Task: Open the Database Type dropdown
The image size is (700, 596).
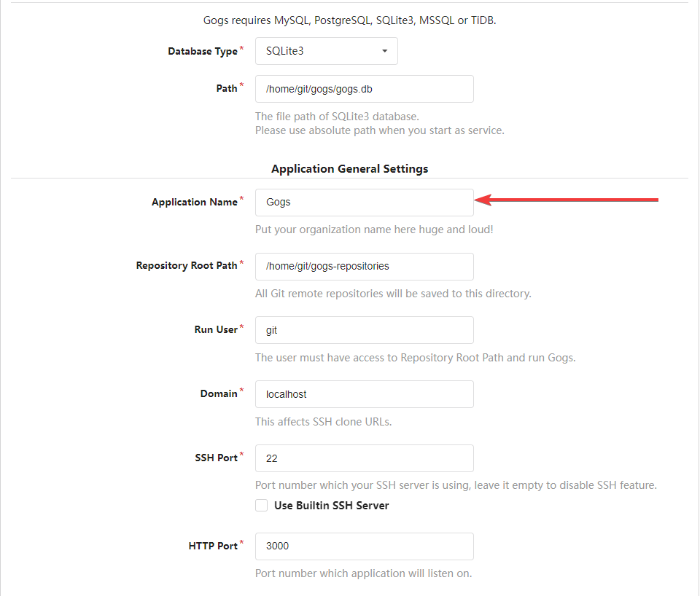Action: pos(327,51)
